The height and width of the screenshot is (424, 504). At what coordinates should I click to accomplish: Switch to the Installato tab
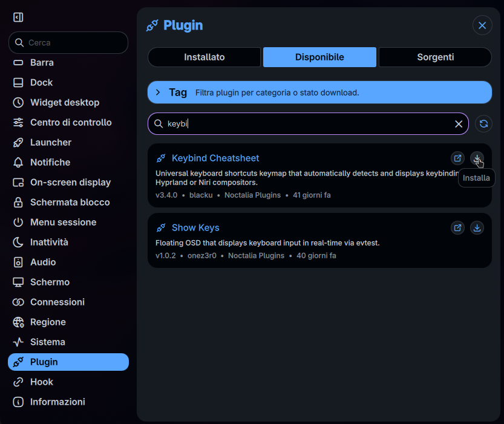204,57
